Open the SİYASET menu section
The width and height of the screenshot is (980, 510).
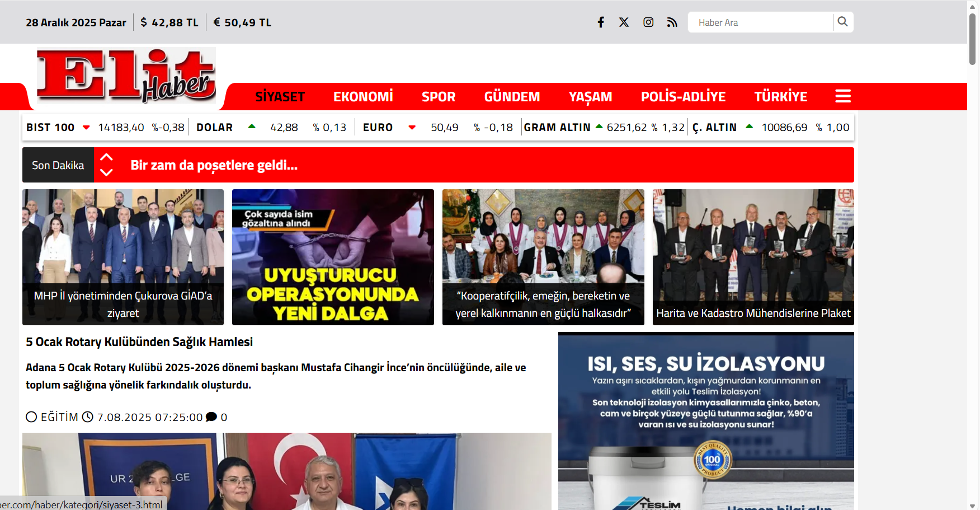(280, 97)
